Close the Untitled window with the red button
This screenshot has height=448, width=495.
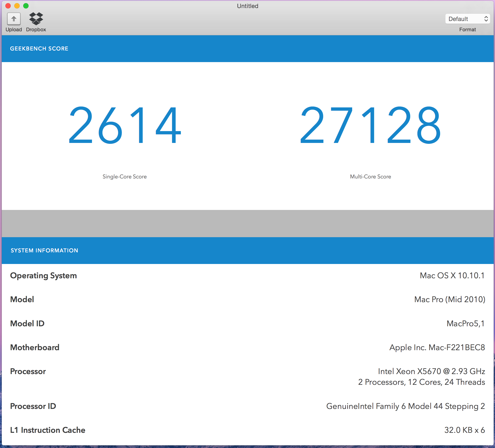pyautogui.click(x=8, y=6)
